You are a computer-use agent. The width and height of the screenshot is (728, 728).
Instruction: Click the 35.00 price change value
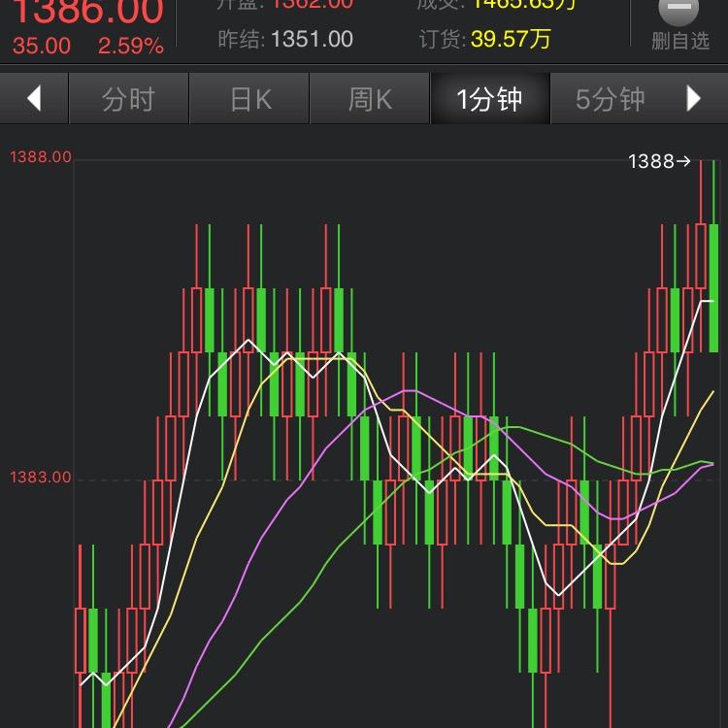tap(42, 46)
